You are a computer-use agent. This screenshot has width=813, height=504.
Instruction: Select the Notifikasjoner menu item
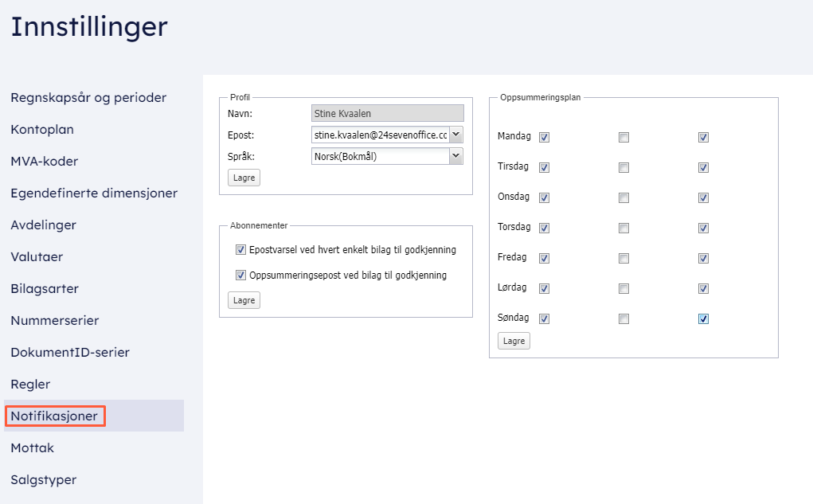pos(54,416)
